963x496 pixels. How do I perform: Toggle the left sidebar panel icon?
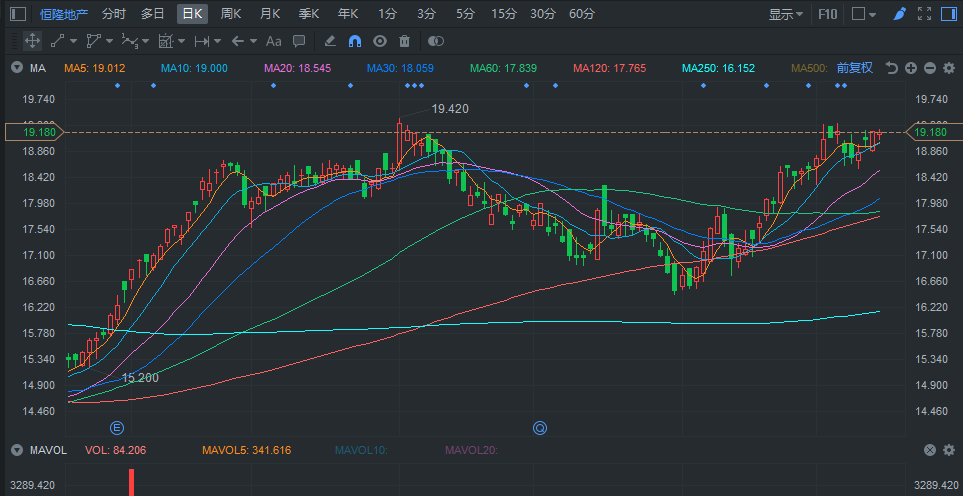pyautogui.click(x=18, y=14)
